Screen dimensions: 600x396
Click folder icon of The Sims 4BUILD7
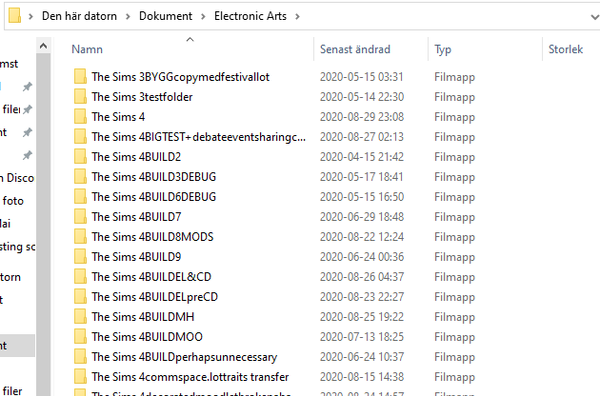80,217
